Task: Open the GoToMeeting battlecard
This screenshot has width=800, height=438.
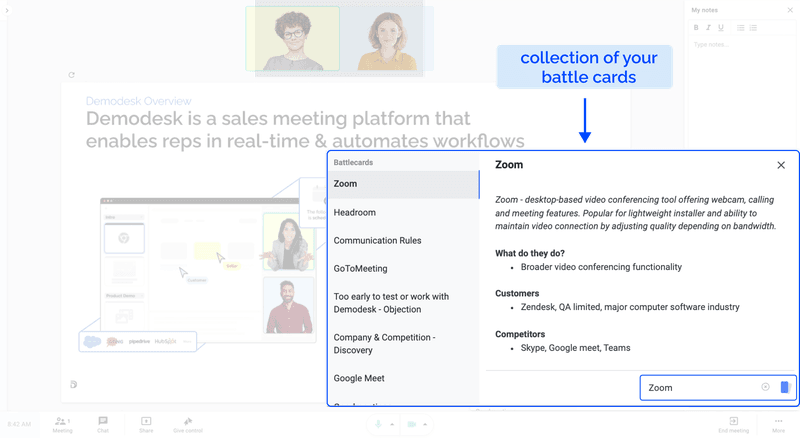Action: tap(403, 269)
